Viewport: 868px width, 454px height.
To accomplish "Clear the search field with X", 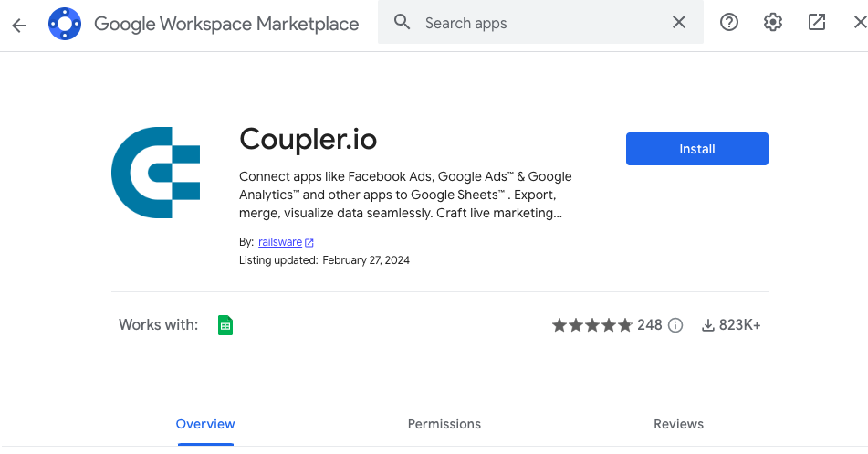I will click(x=679, y=22).
